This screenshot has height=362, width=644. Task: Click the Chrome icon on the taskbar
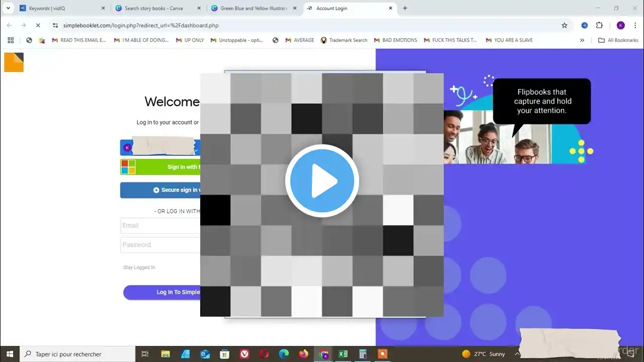tap(324, 354)
